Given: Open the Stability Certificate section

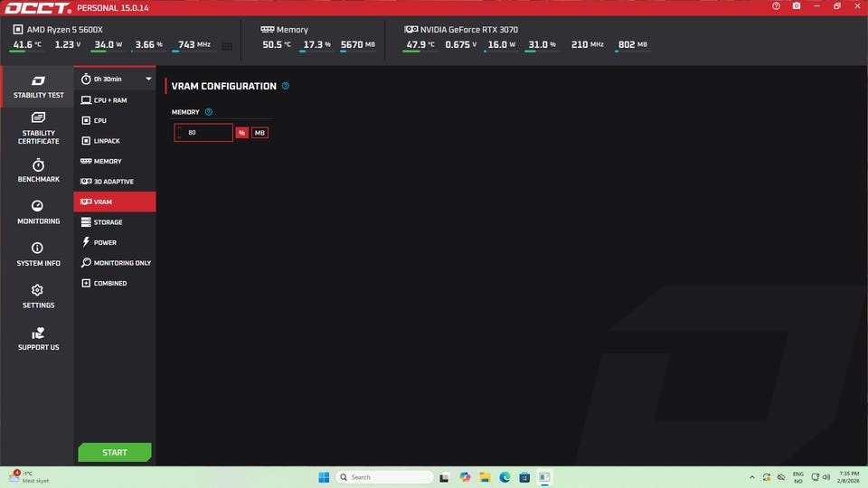Looking at the screenshot, I should [38, 128].
